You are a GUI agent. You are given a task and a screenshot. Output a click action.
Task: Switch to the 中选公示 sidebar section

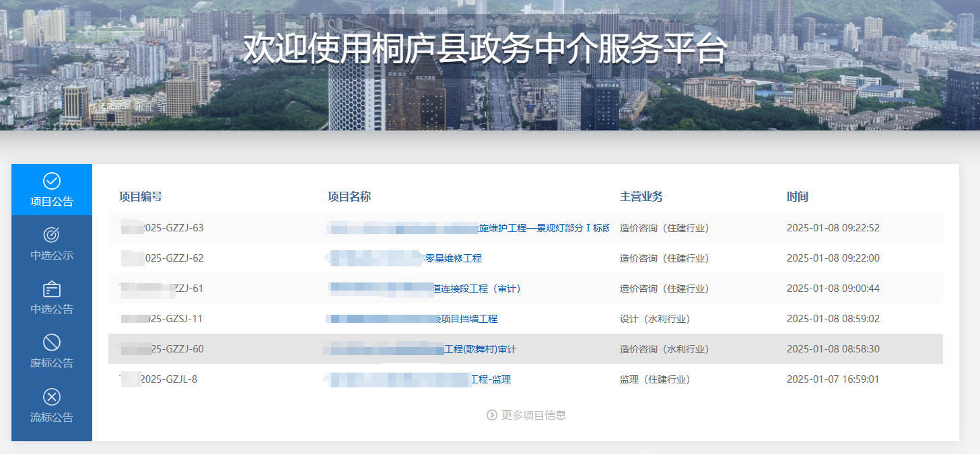click(x=51, y=245)
